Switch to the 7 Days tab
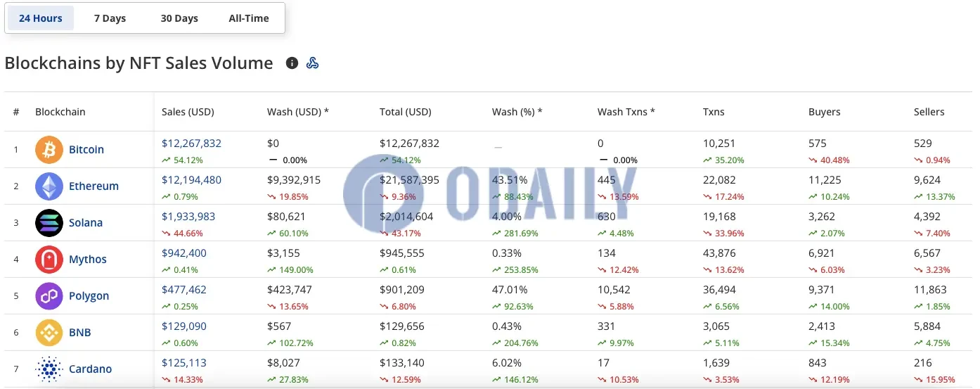 (110, 18)
